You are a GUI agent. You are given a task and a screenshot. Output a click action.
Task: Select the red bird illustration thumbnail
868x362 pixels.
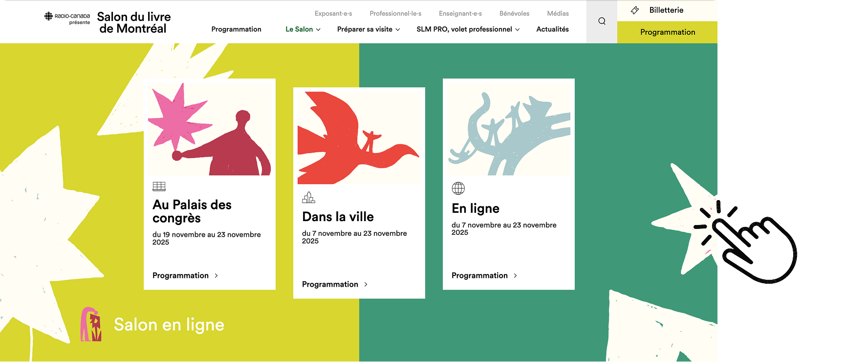(x=359, y=138)
